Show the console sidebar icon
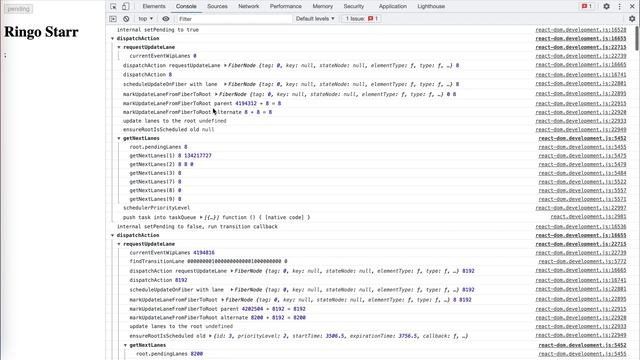The width and height of the screenshot is (640, 360). click(x=113, y=19)
